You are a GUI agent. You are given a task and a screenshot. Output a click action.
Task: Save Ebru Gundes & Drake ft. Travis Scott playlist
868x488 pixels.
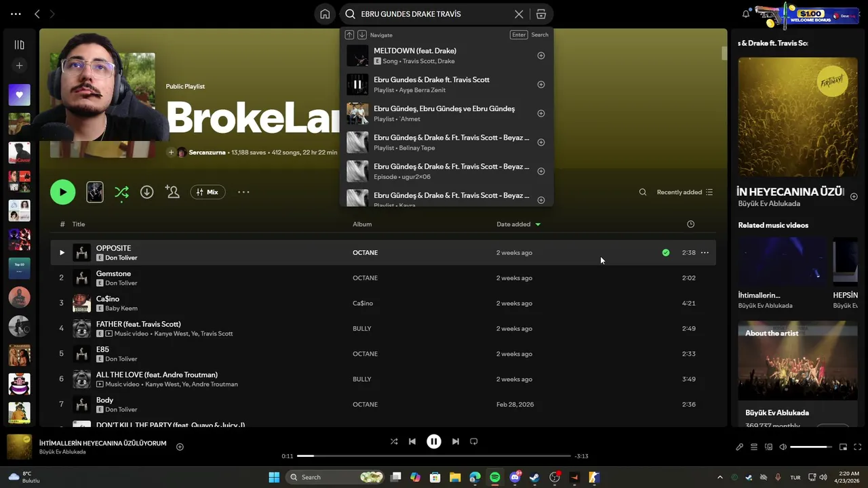pos(541,85)
